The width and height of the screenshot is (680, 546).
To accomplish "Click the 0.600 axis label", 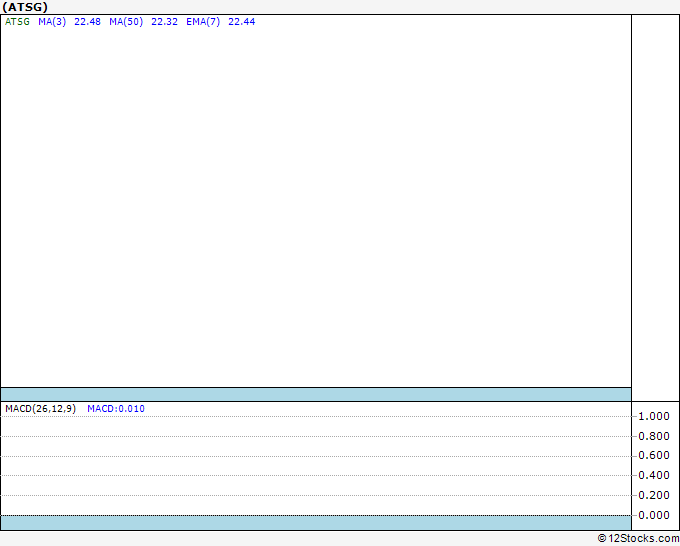I will (x=654, y=455).
